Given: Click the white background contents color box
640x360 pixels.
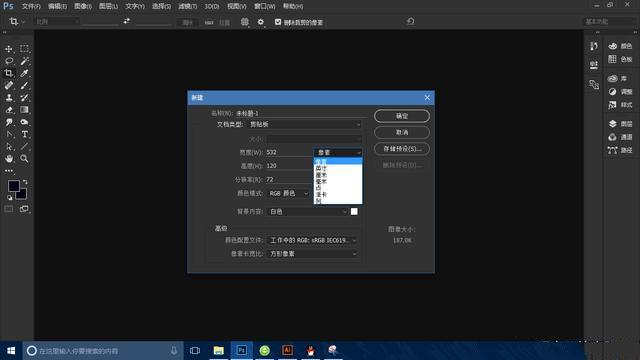Looking at the screenshot, I should (x=354, y=211).
